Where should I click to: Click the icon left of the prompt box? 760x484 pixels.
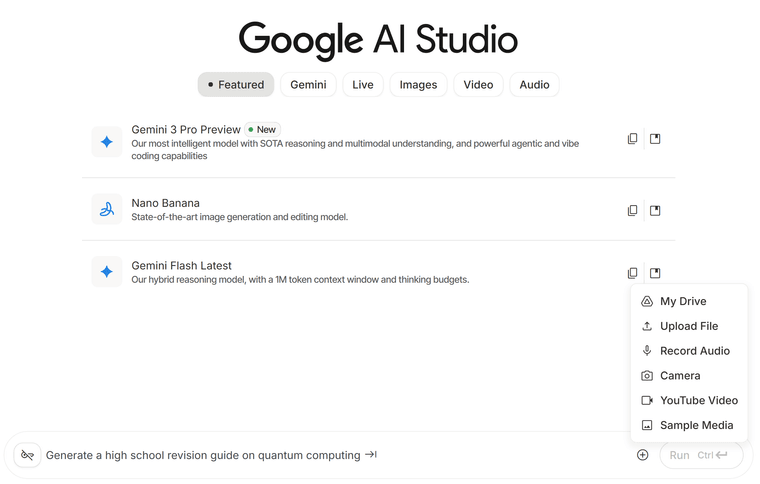pos(27,455)
